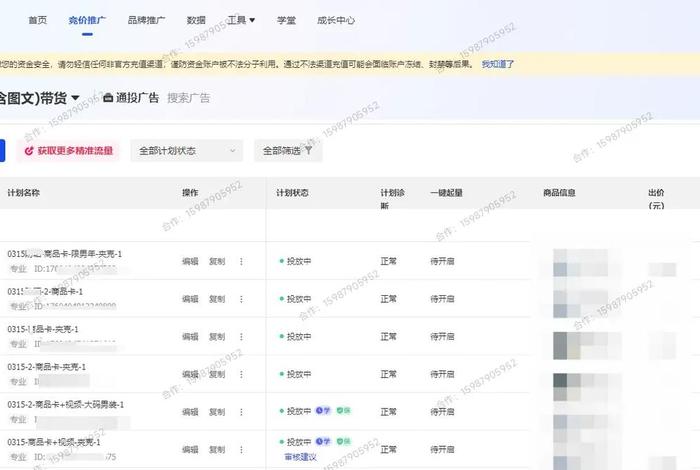
Task: Click 待开启 for 0315-2-商品卡-夹克-1 plan
Action: [x=442, y=374]
